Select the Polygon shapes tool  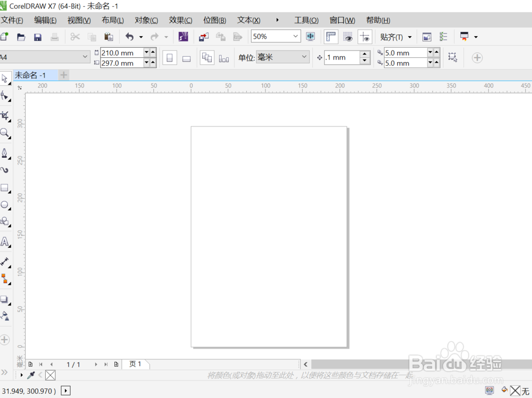point(4,222)
